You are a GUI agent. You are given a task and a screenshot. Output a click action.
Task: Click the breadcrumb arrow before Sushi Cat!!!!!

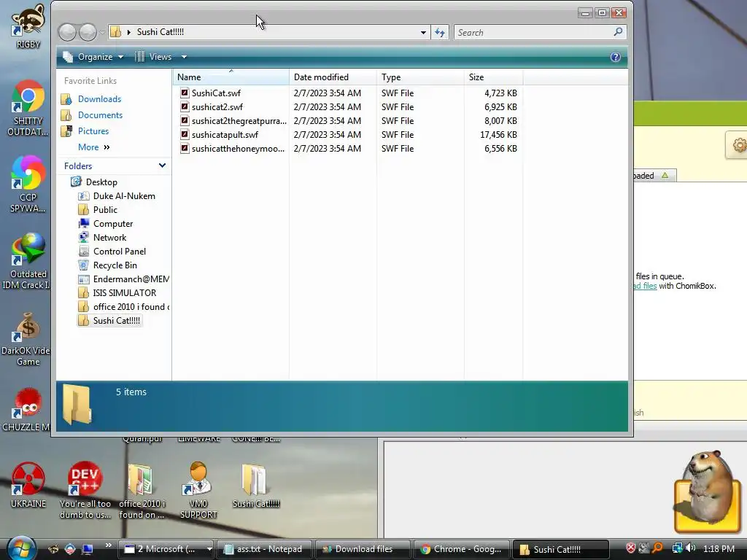pyautogui.click(x=128, y=32)
